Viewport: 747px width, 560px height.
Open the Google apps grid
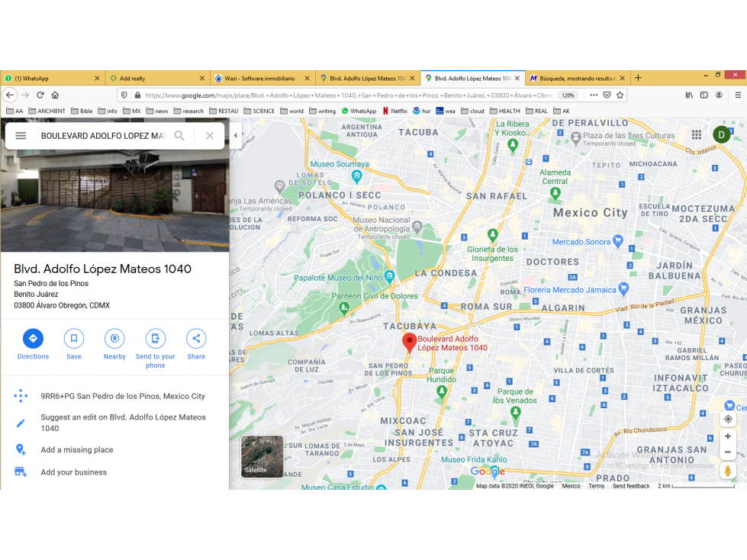pyautogui.click(x=697, y=135)
